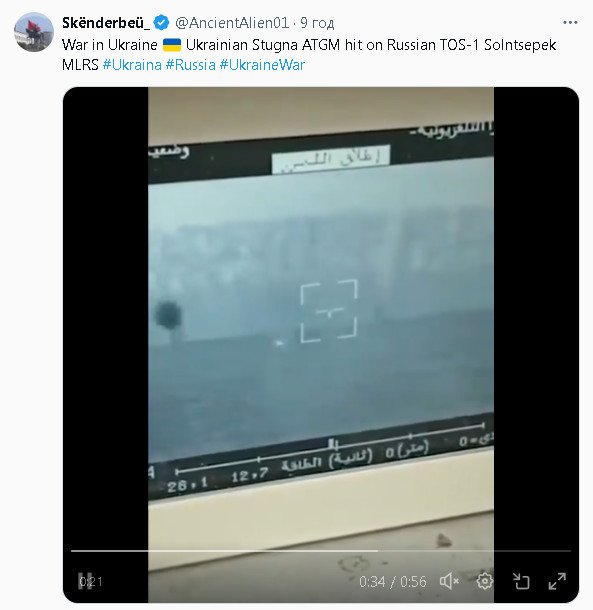Open video settings gear menu
Screen dimensions: 593x610
[484, 582]
